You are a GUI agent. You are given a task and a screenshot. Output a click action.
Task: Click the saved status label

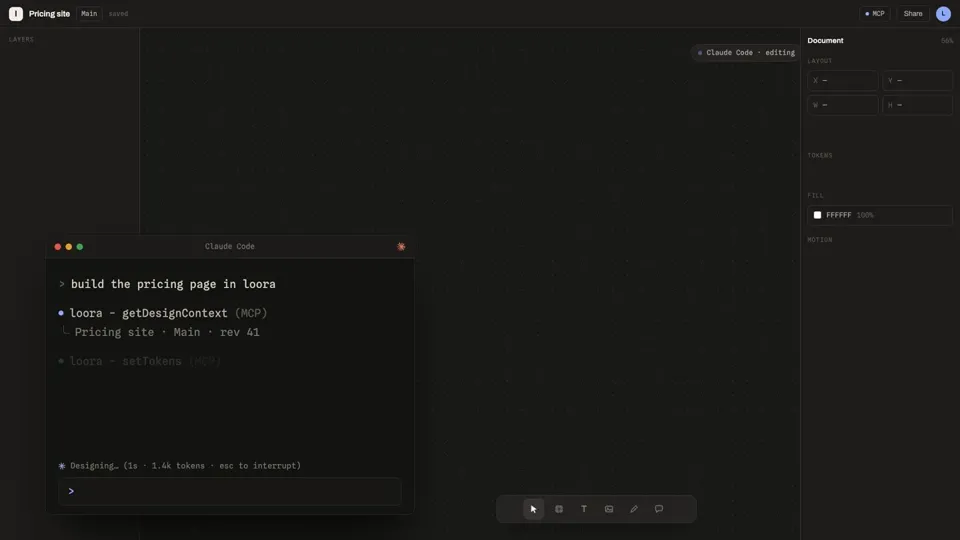(118, 13)
